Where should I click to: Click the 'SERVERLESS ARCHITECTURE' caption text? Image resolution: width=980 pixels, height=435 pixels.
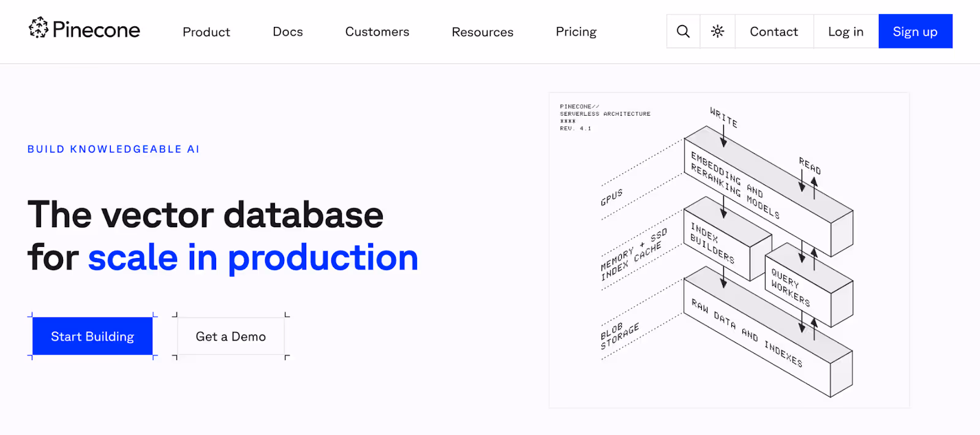tap(605, 114)
